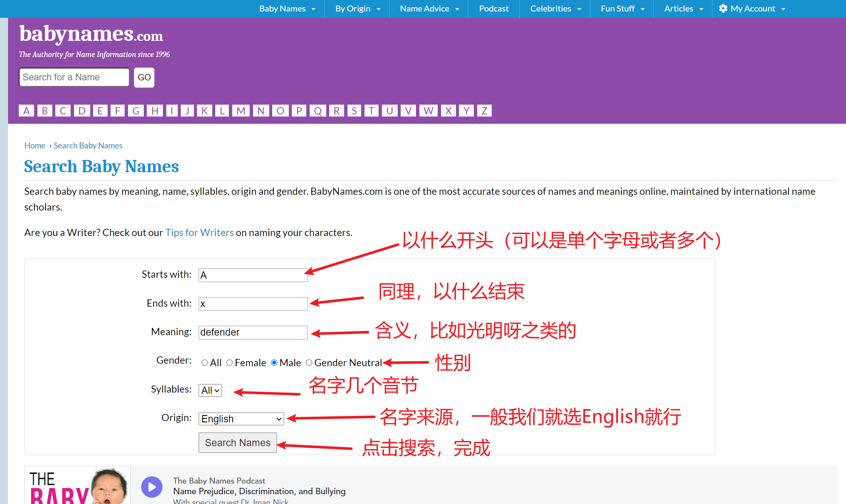The width and height of the screenshot is (846, 504).
Task: Click the letter A alphabet tile
Action: coord(26,111)
